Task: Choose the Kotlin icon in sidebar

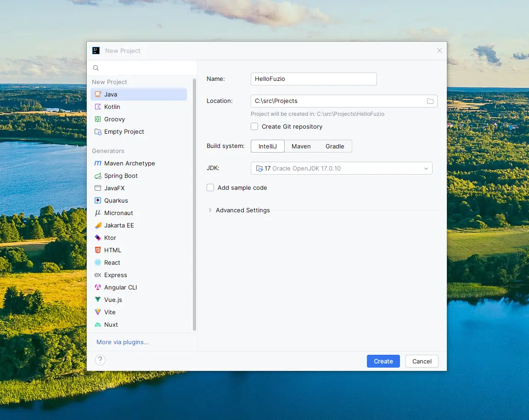Action: [98, 107]
